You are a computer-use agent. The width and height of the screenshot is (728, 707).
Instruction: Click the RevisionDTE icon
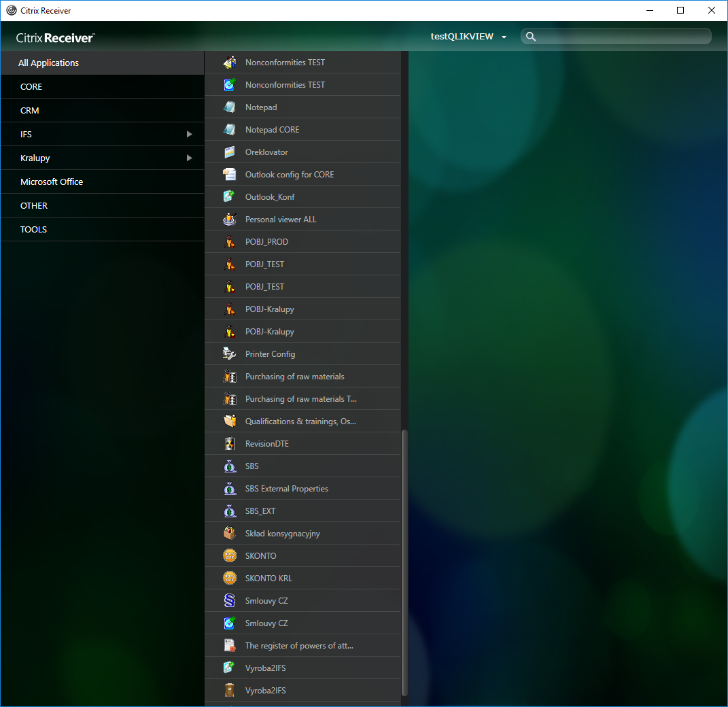tap(229, 444)
